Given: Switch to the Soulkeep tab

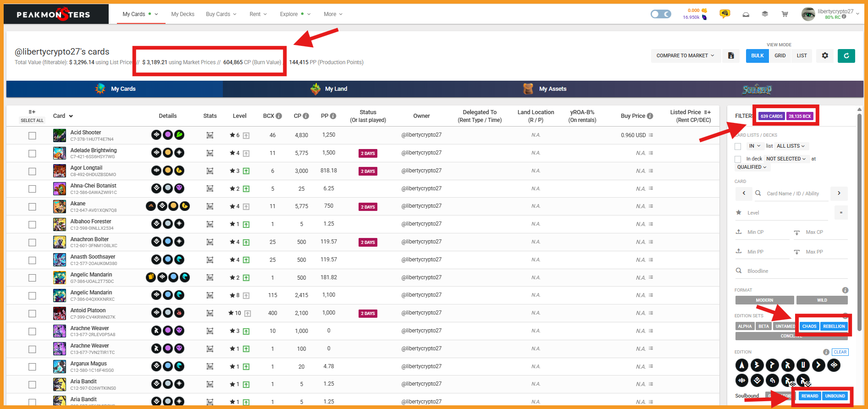Looking at the screenshot, I should pyautogui.click(x=757, y=89).
